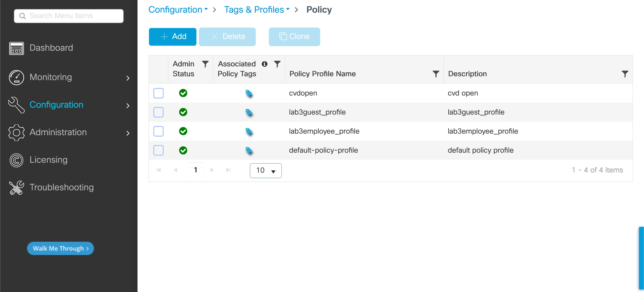This screenshot has width=644, height=292.
Task: Click the Associated Policy Tags info icon
Action: 264,64
